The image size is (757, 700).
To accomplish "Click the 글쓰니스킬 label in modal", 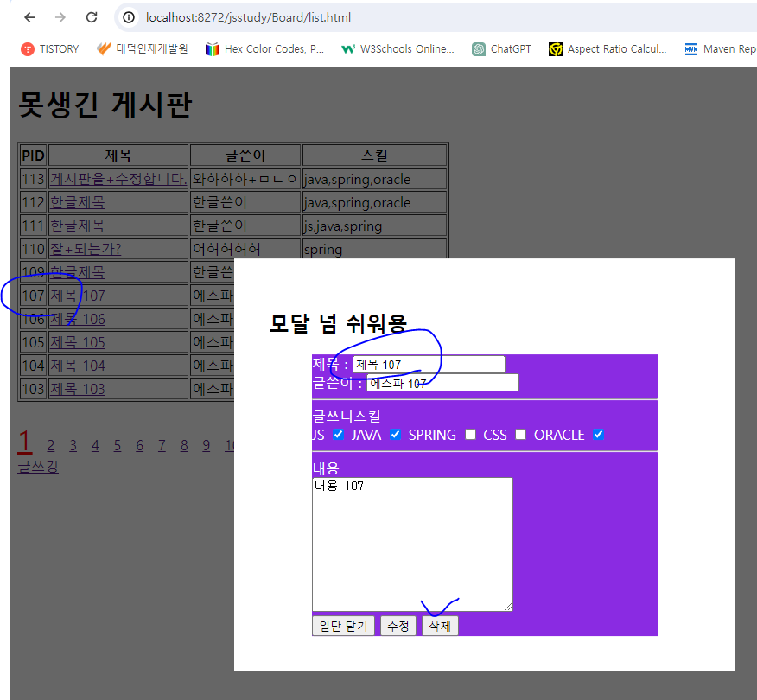I will click(347, 417).
